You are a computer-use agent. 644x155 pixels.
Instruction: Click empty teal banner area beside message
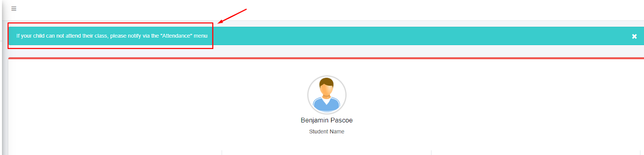click(x=419, y=36)
